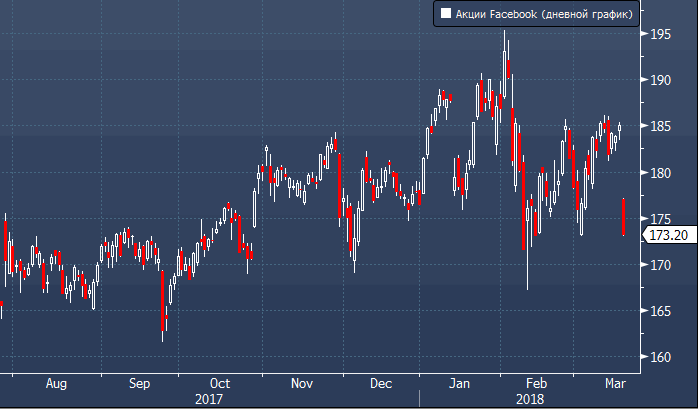Click the Jan month label

(x=459, y=383)
